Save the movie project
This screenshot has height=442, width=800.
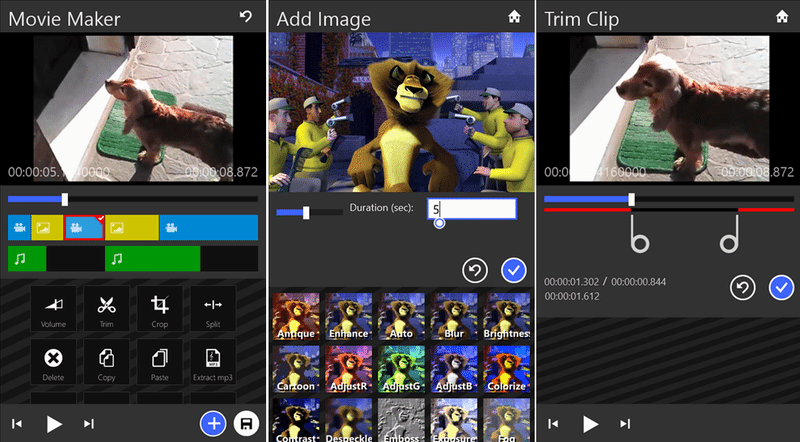point(245,424)
